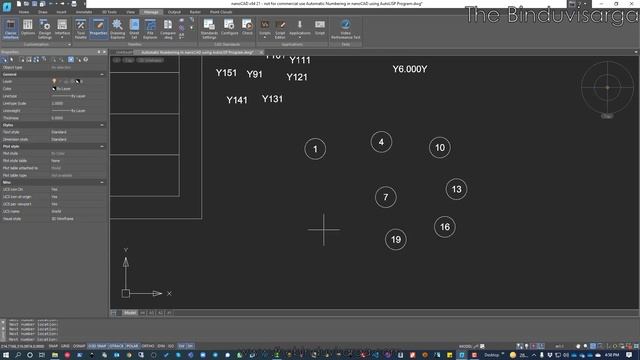640x360 pixels.
Task: Open the Output ribbon tab
Action: [174, 12]
